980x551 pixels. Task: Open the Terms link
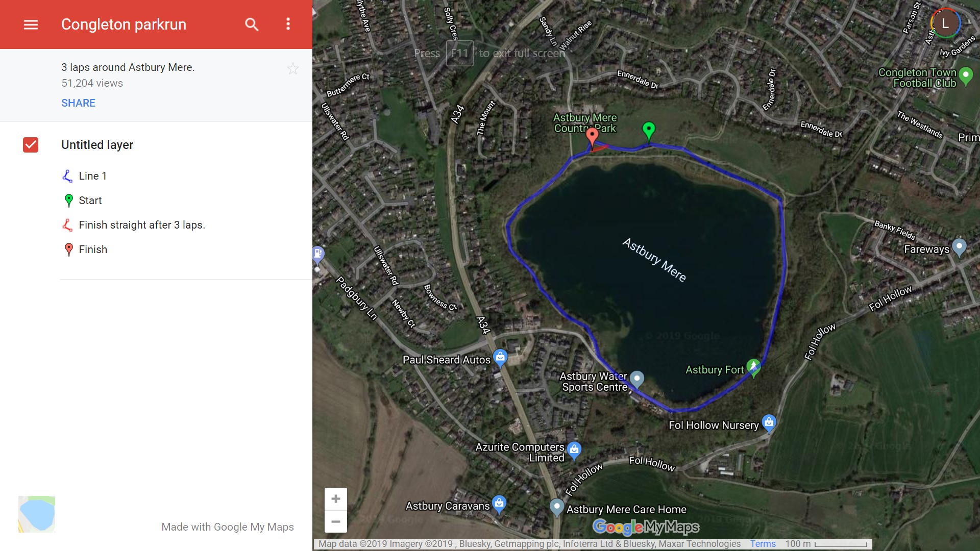coord(763,544)
